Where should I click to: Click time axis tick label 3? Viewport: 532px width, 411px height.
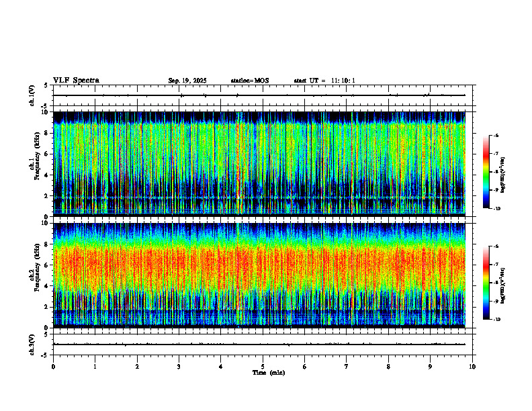tap(179, 367)
